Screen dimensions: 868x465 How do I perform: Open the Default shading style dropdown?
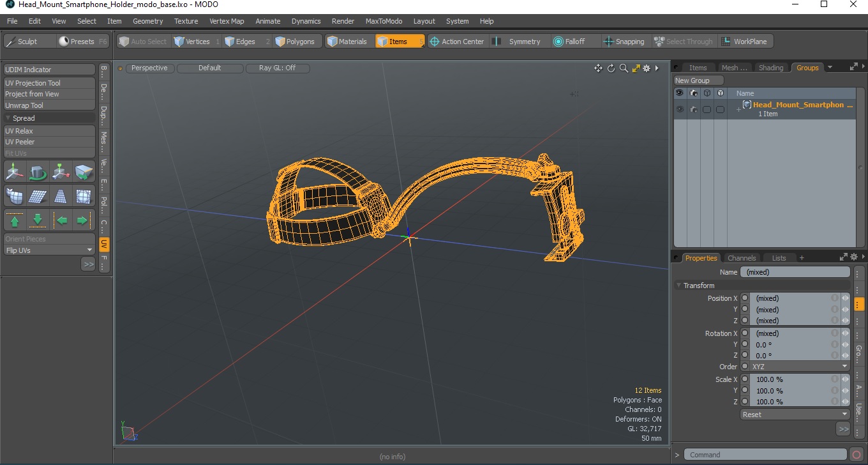click(210, 68)
